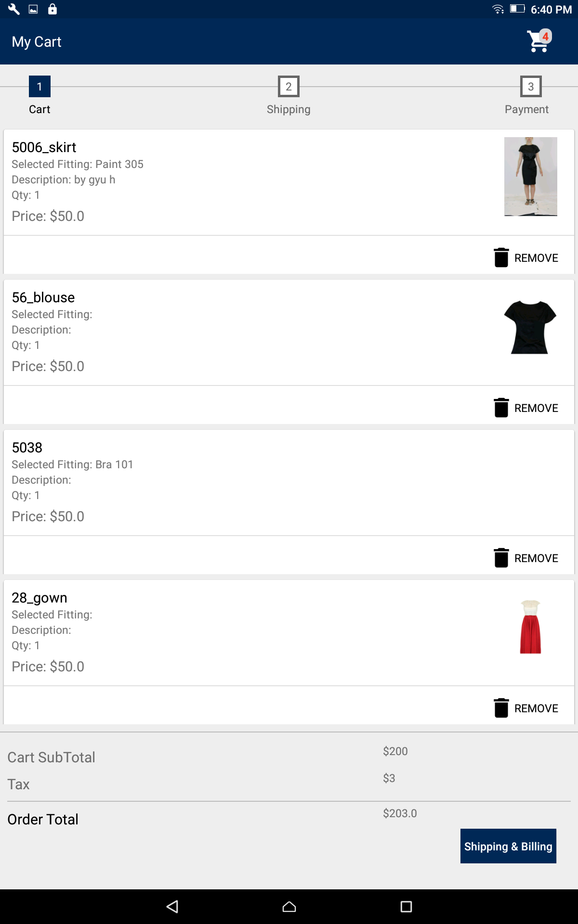Go to step 3 Payment

530,87
